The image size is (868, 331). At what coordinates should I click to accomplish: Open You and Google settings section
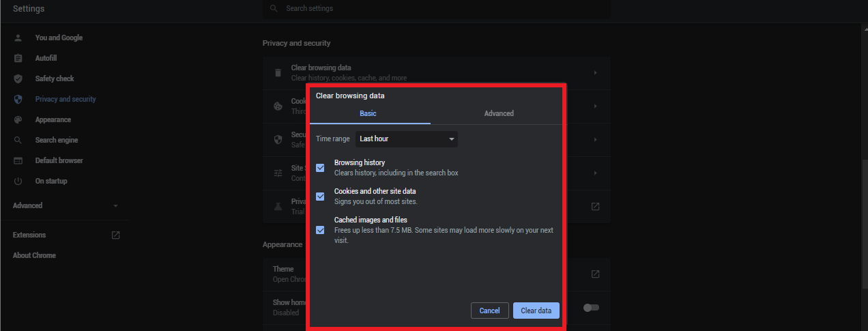[x=59, y=38]
